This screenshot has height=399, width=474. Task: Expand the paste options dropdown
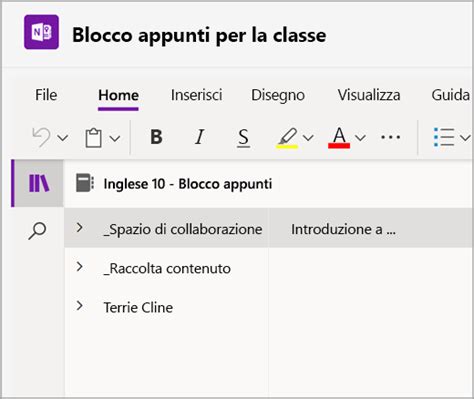pyautogui.click(x=115, y=138)
